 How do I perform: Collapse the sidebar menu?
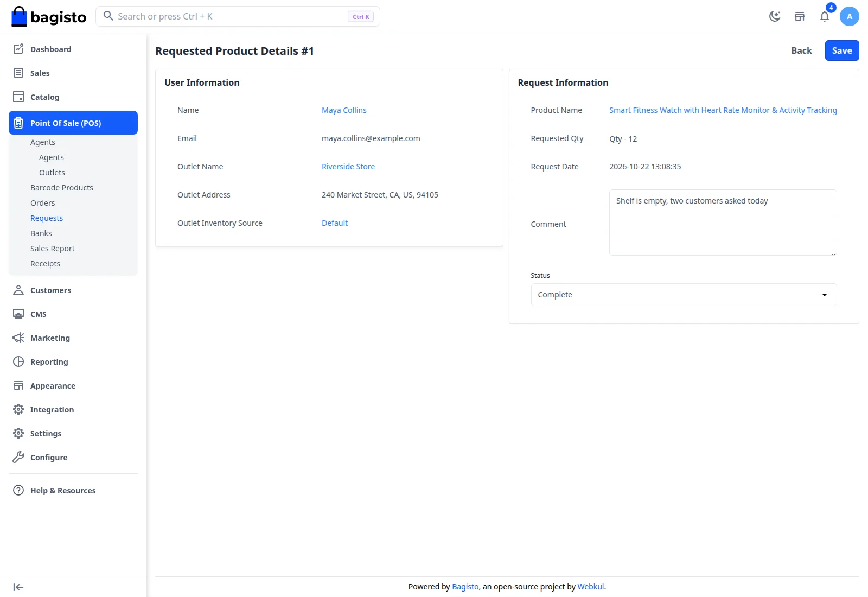(18, 587)
